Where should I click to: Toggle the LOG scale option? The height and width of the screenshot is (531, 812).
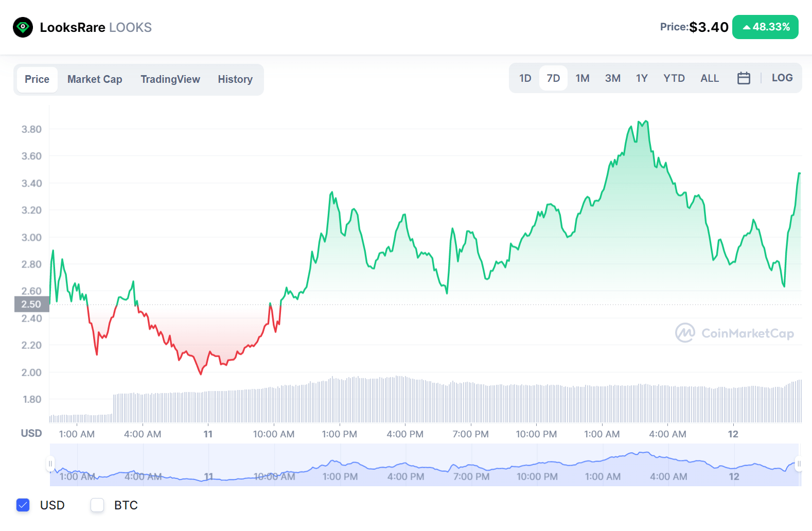782,78
